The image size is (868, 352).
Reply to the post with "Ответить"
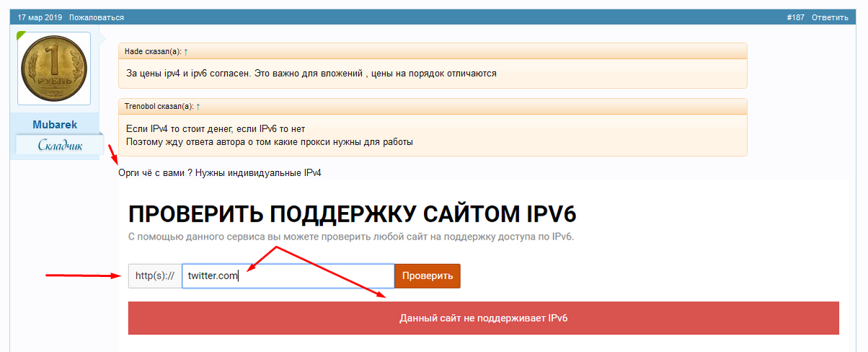tap(830, 17)
